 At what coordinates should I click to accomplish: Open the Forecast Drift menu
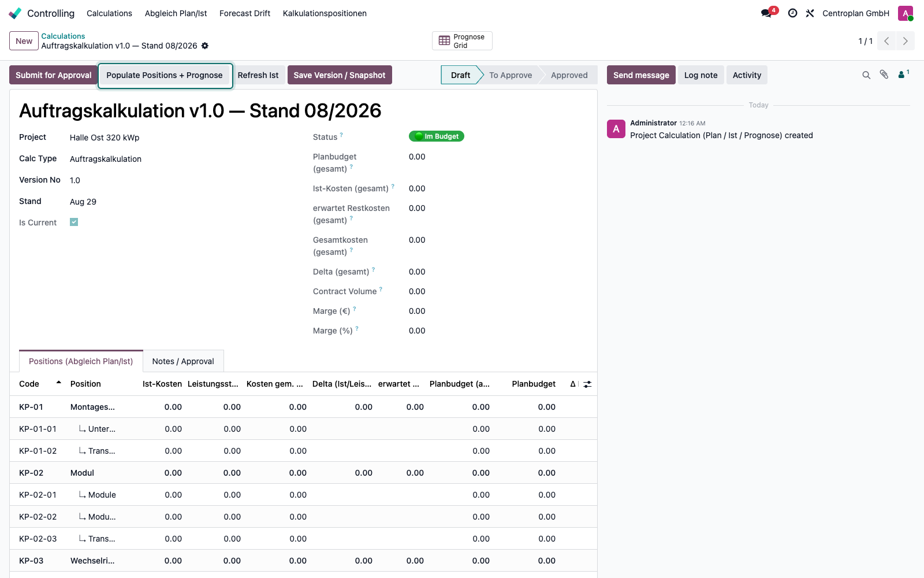coord(245,13)
